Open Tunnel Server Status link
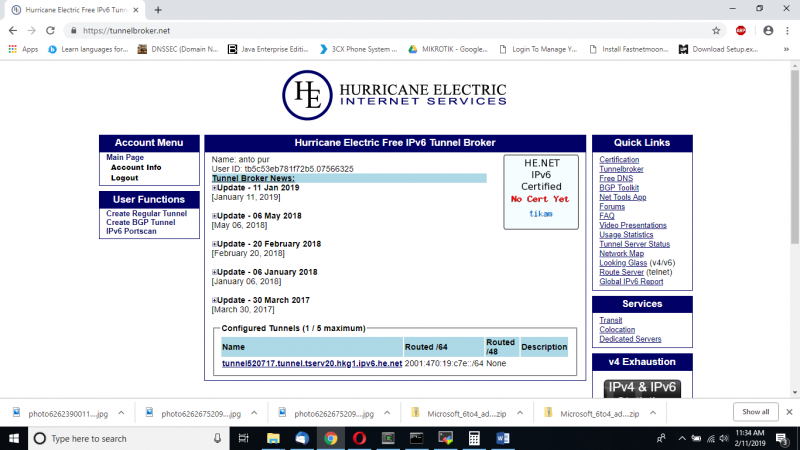Viewport: 800px width, 450px height. pos(634,244)
